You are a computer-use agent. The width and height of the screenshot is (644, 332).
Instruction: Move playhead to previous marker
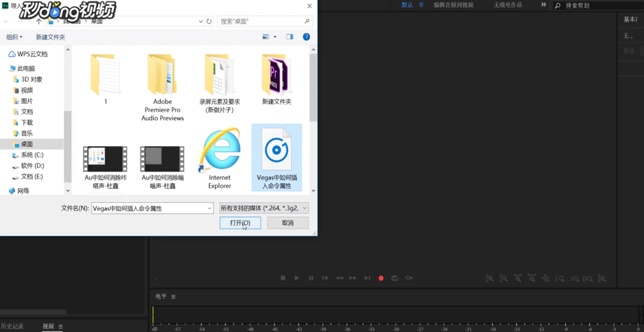(325, 278)
